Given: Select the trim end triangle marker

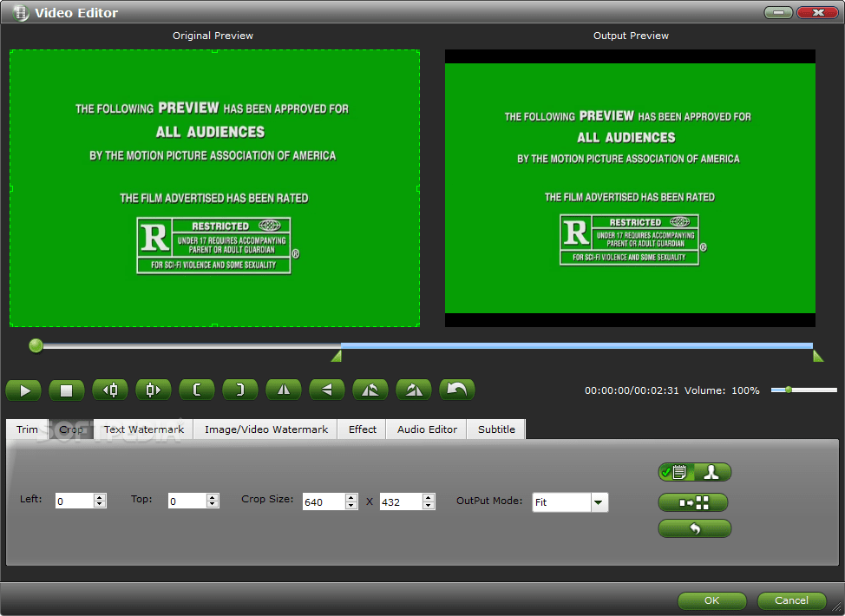Looking at the screenshot, I should tap(818, 356).
